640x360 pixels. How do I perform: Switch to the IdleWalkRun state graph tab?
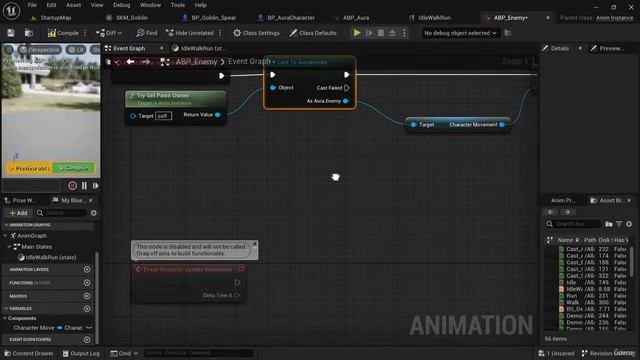(x=198, y=48)
